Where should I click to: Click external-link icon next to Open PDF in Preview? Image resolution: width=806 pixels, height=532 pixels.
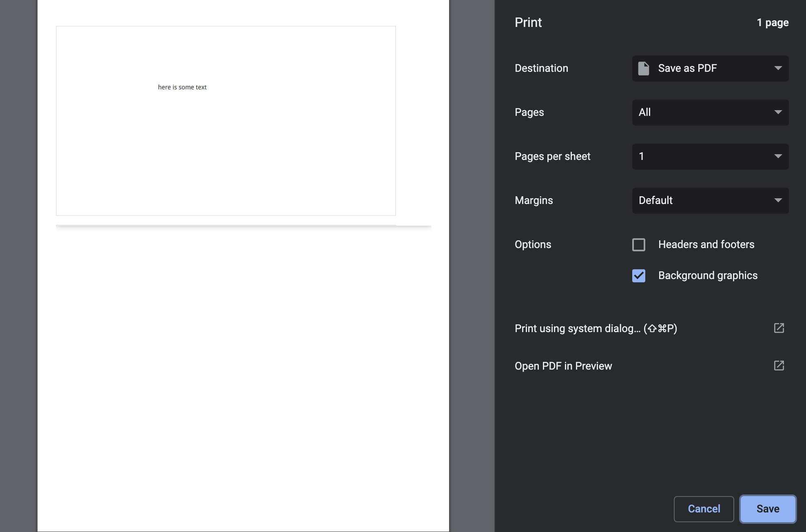779,366
